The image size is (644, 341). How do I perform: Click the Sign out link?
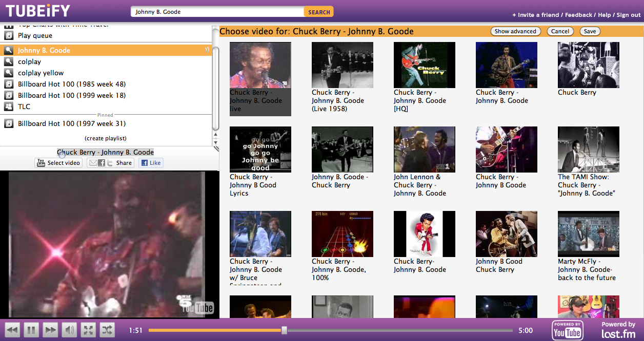(x=629, y=15)
